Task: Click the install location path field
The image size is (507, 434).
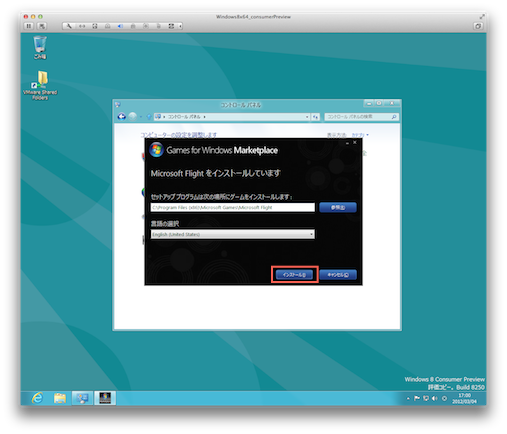Action: 232,207
